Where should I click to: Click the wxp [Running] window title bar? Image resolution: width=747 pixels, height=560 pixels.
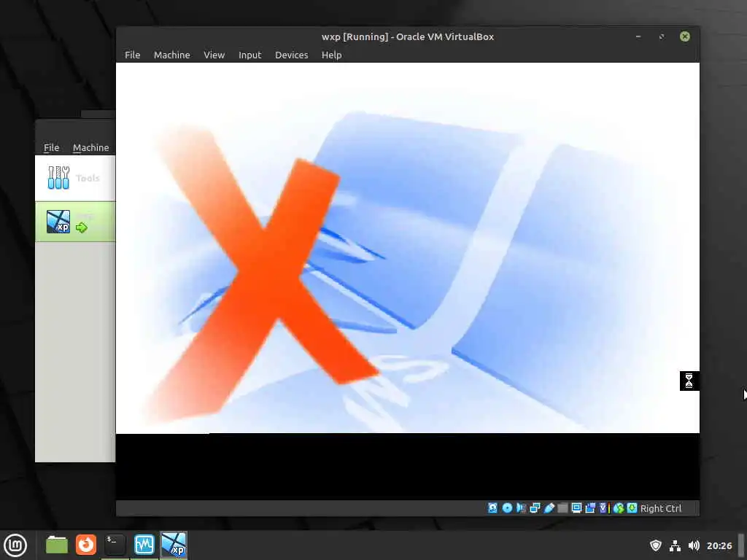(x=408, y=36)
